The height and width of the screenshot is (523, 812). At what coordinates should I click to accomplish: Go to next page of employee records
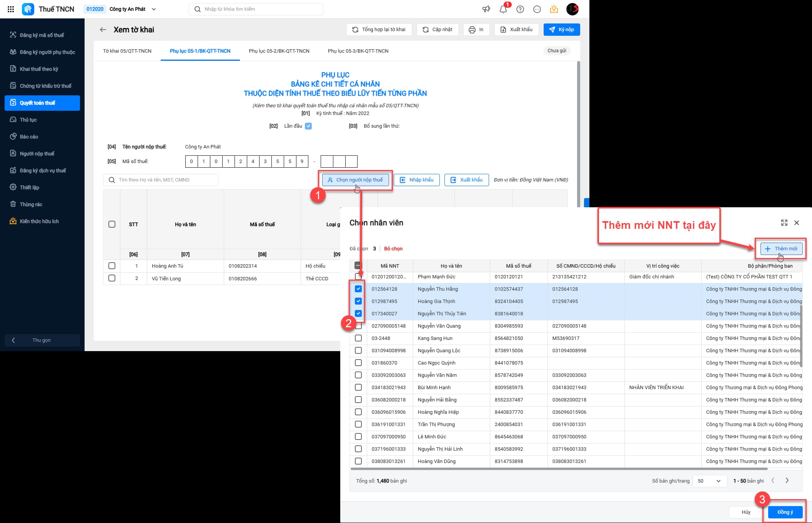[x=787, y=480]
